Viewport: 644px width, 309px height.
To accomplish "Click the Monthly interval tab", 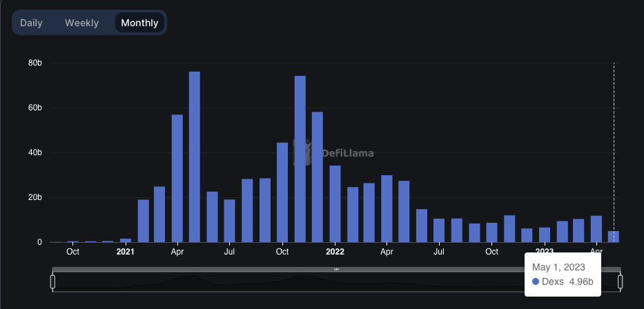I will [139, 23].
